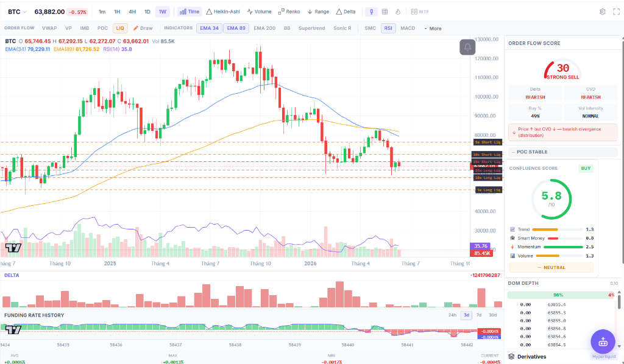The height and width of the screenshot is (364, 624).
Task: Open chart settings gear icon
Action: coord(603,12)
